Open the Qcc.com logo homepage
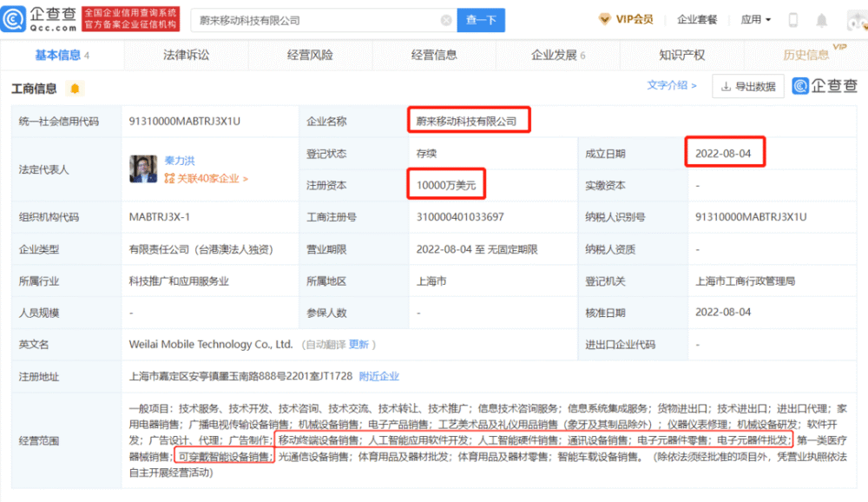This screenshot has height=502, width=868. tap(39, 19)
